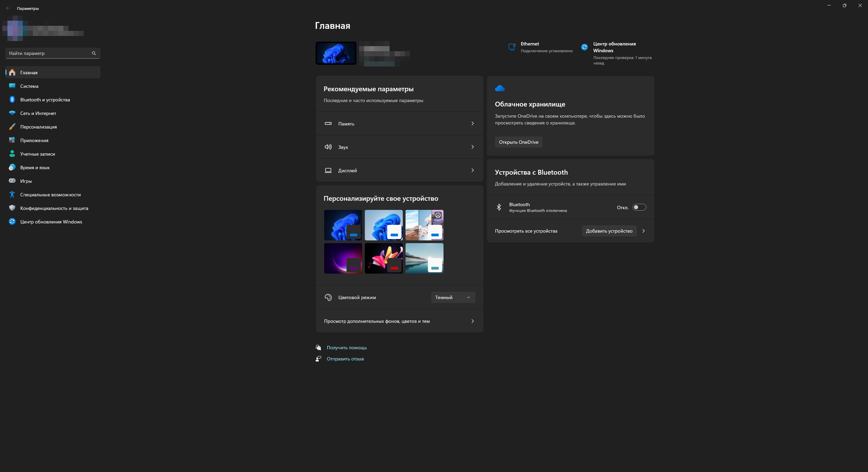Go to Учетные записи in sidebar
Viewport: 868px width, 472px height.
37,154
